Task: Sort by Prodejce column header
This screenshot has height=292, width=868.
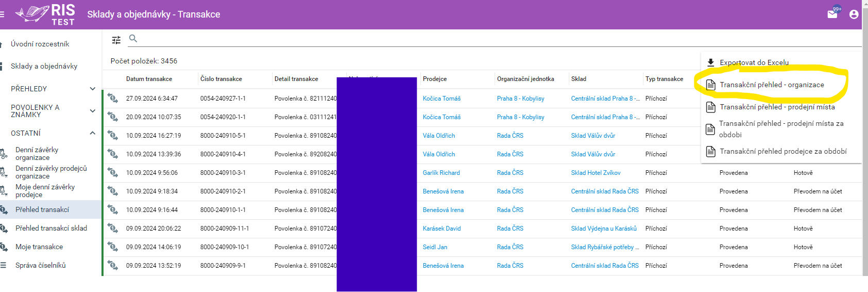Action: [435, 79]
